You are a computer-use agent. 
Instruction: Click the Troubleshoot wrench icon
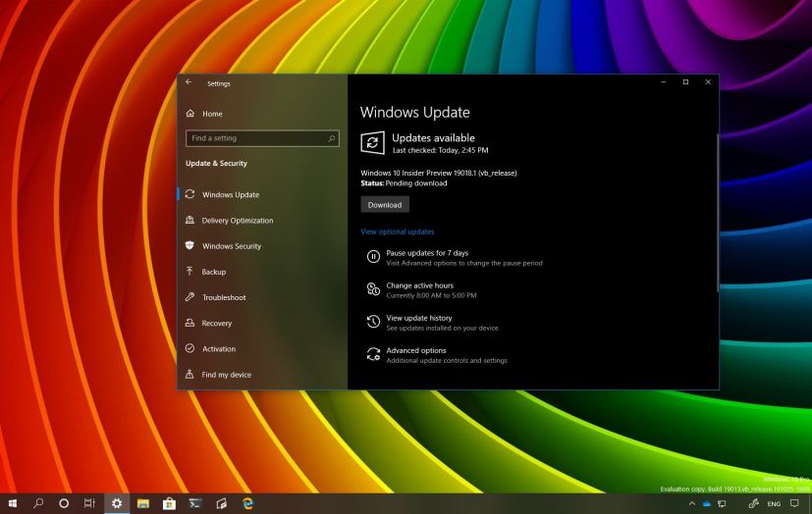(x=189, y=297)
